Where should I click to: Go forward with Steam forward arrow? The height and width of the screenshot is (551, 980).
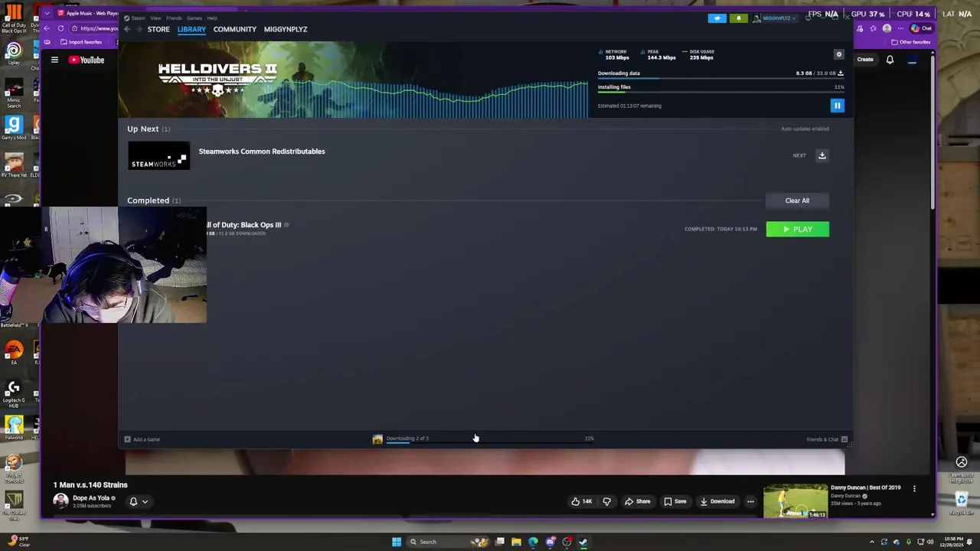click(139, 29)
